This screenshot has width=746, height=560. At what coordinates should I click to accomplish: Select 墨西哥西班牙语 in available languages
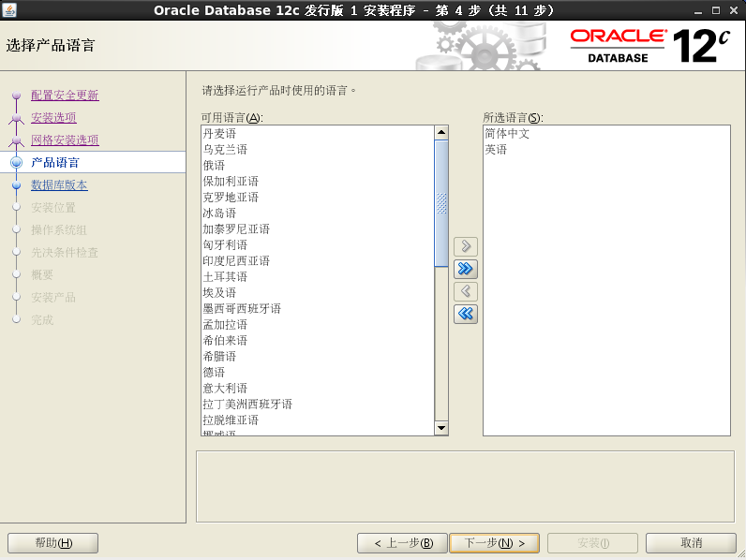pos(318,309)
